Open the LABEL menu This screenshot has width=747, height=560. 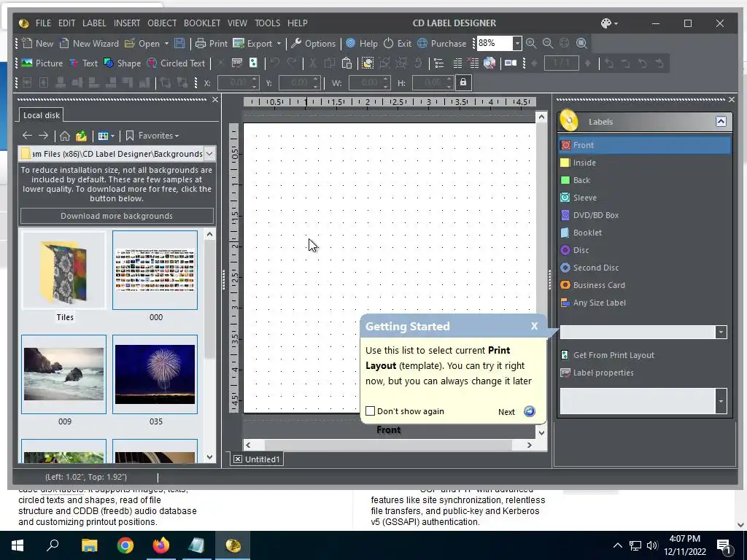[x=94, y=23]
